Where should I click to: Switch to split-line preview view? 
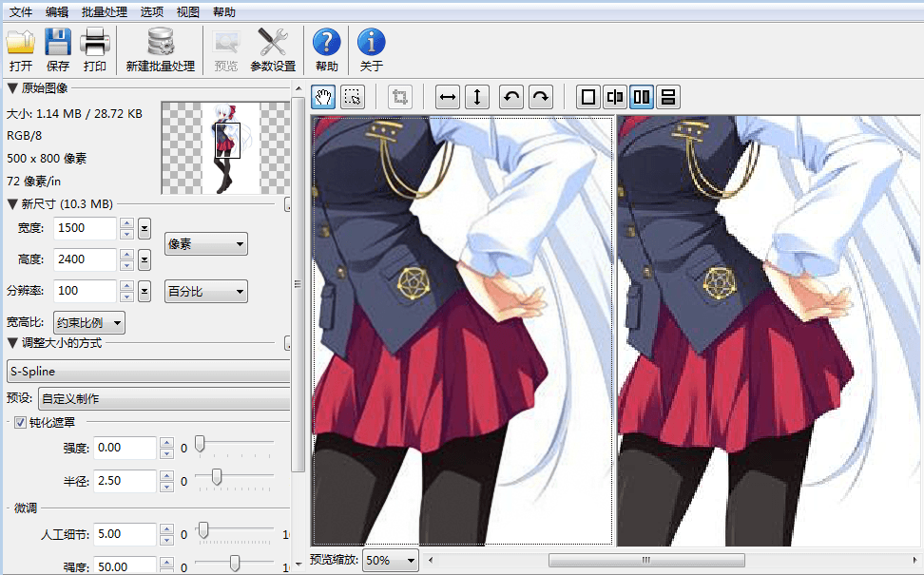[x=615, y=97]
